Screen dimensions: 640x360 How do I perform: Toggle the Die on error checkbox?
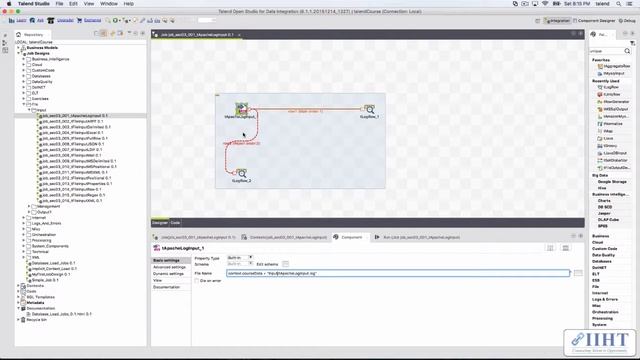click(197, 281)
